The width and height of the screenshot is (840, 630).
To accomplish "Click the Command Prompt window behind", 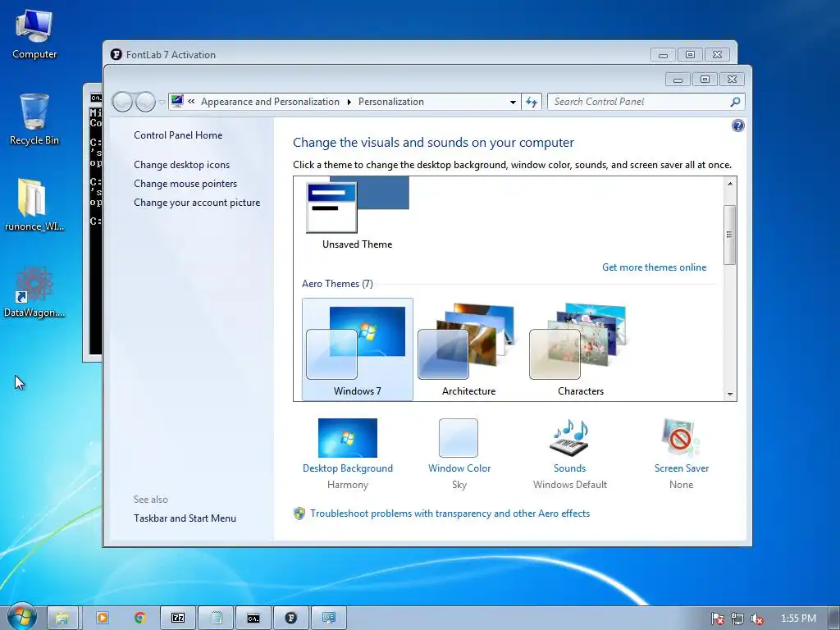I will point(93,225).
